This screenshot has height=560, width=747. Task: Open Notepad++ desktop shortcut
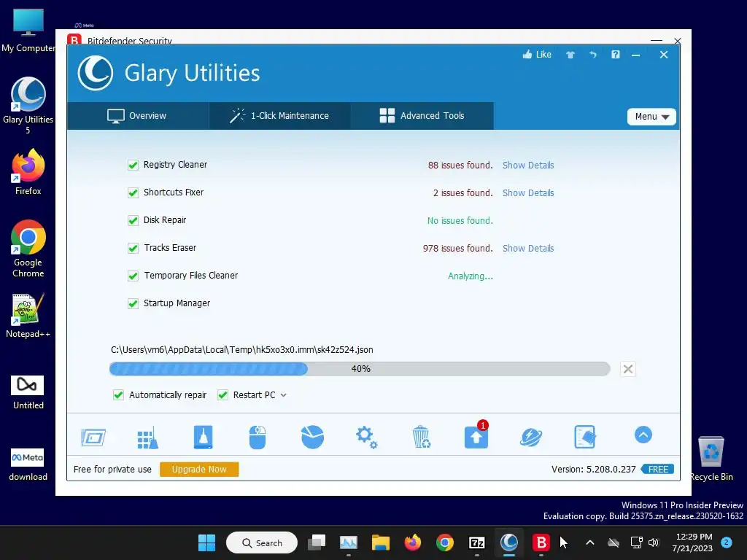28,316
